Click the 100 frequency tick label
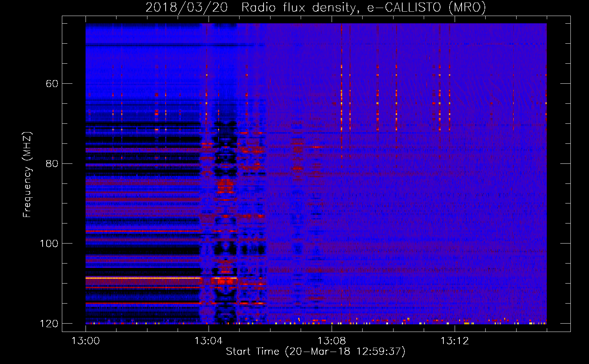Viewport: 589px width, 364px height. point(48,244)
